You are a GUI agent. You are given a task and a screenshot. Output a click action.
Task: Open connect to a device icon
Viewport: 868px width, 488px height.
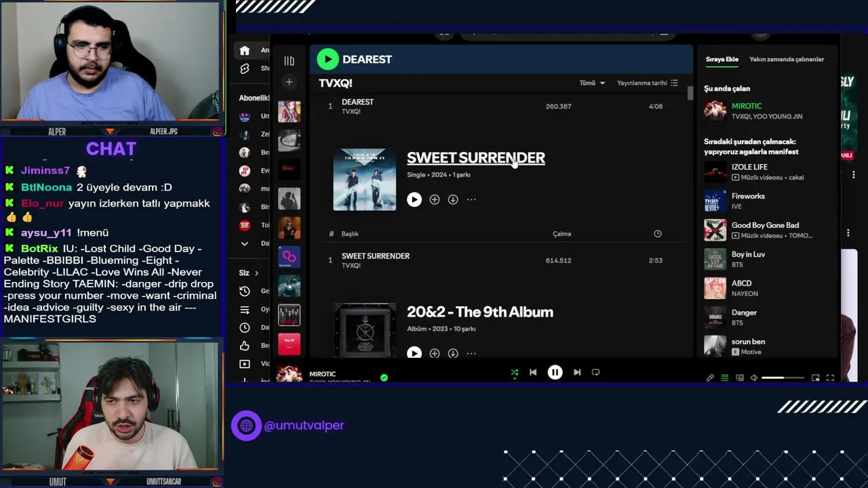coord(740,378)
